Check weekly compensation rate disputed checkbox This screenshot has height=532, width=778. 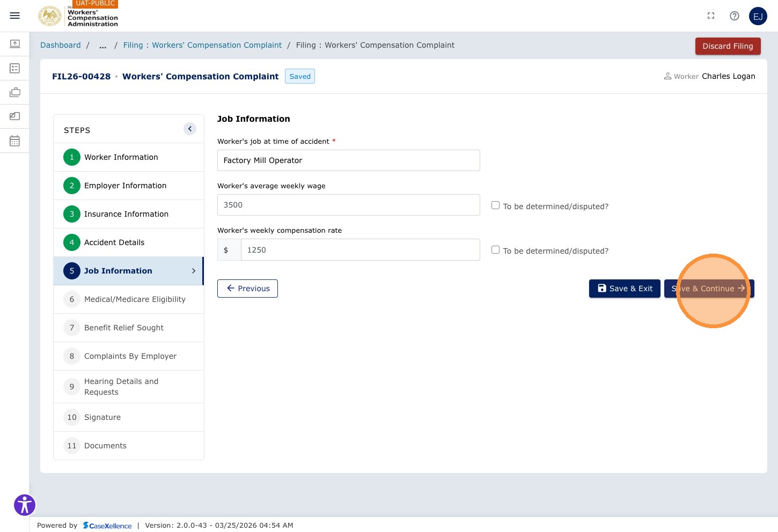[495, 250]
